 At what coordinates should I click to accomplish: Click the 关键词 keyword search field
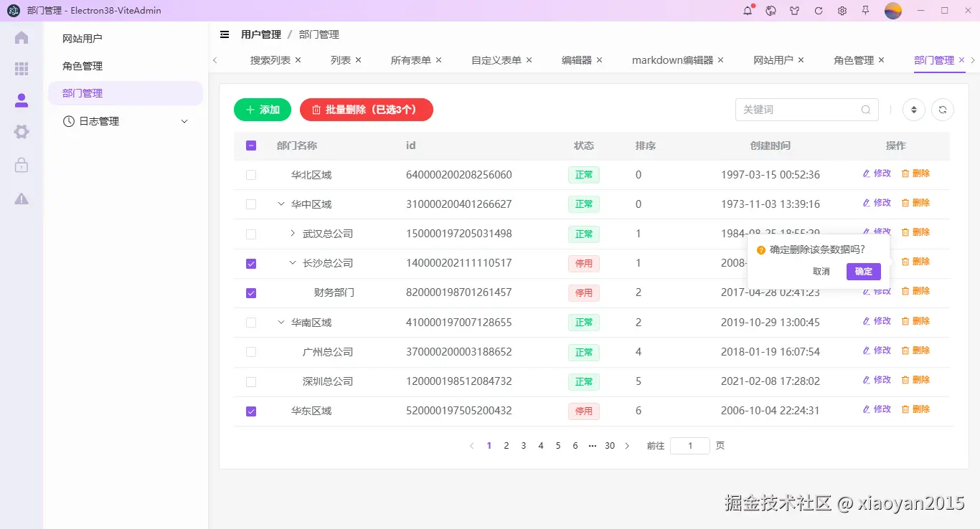click(796, 109)
